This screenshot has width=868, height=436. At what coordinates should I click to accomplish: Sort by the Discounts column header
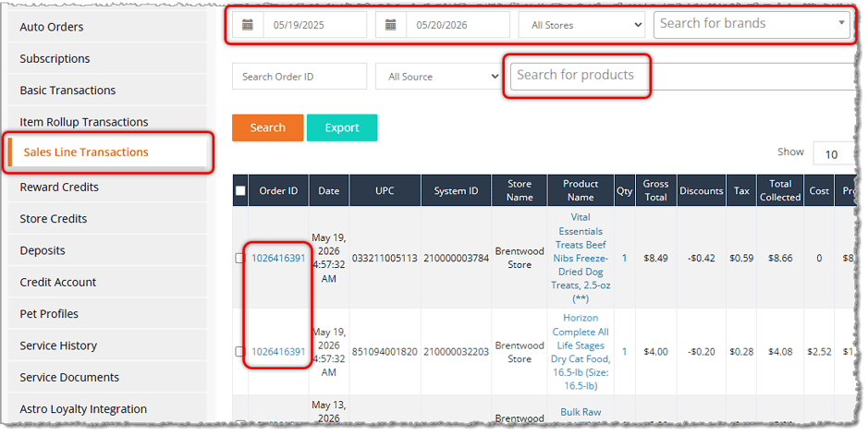click(702, 191)
